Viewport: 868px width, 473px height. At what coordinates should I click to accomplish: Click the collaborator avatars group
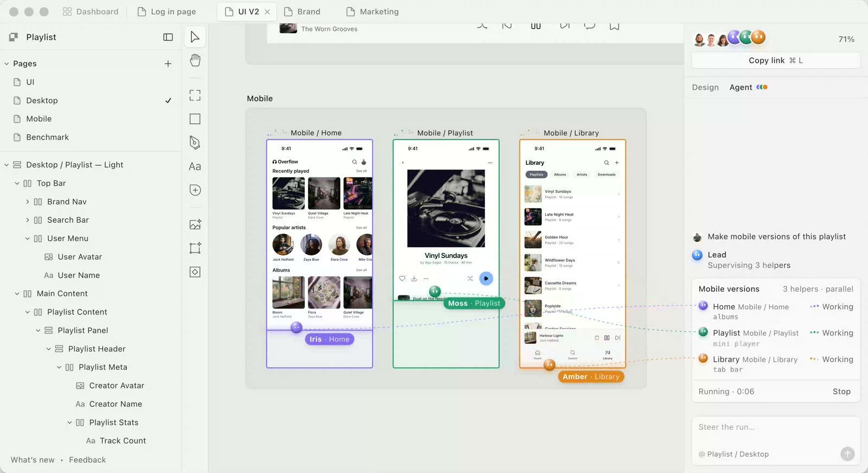730,38
